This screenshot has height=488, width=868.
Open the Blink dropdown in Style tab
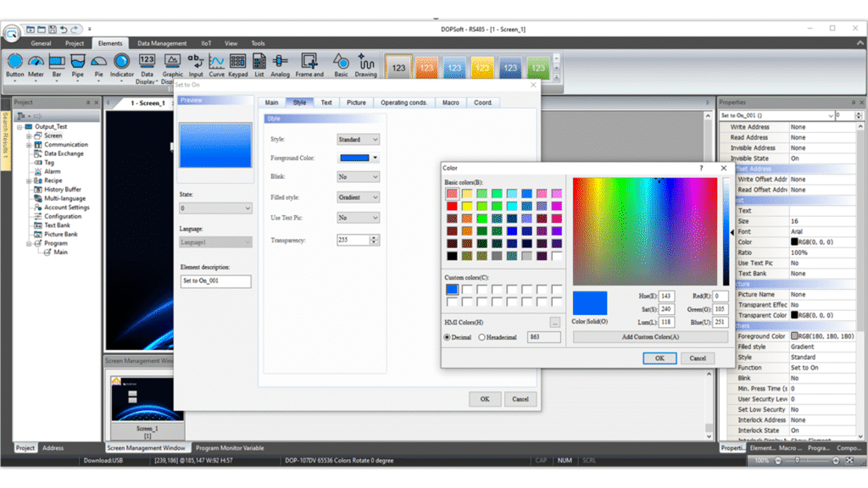click(359, 177)
